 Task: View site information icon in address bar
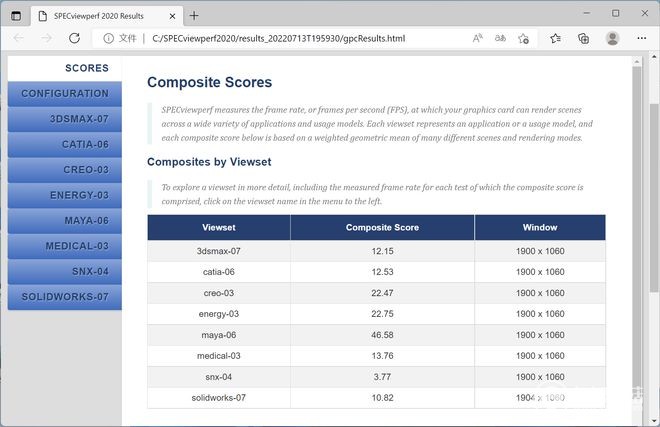coord(109,39)
